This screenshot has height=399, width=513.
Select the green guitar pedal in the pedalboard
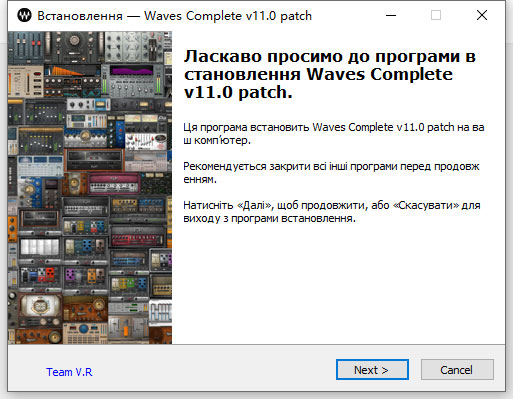[132, 284]
